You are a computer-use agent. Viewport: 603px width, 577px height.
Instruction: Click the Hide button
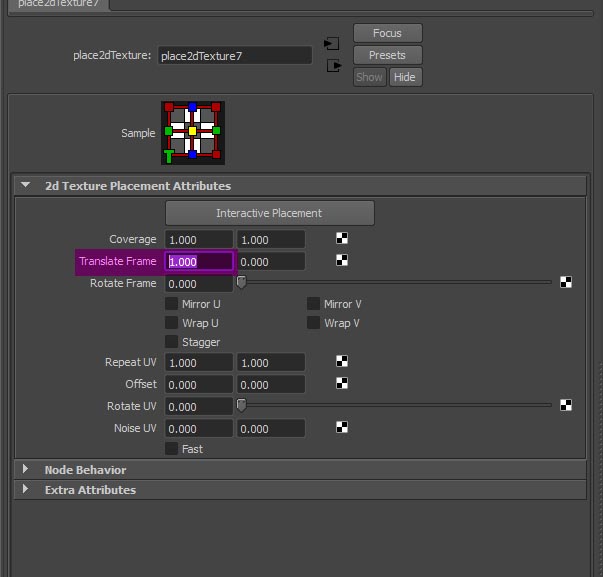tap(405, 77)
